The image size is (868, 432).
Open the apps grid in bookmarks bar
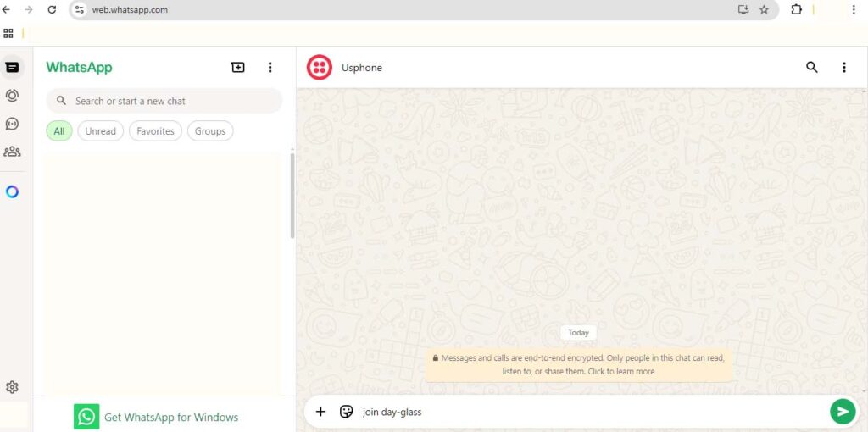(x=8, y=34)
